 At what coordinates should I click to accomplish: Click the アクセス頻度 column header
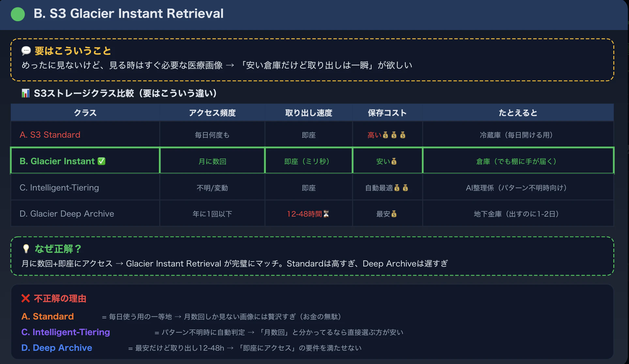pos(212,113)
